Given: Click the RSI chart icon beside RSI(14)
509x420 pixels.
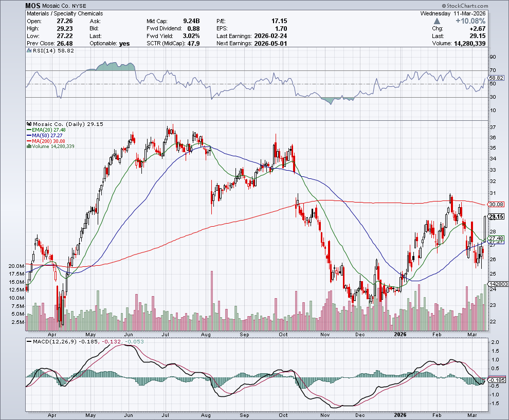Looking at the screenshot, I should [x=29, y=50].
